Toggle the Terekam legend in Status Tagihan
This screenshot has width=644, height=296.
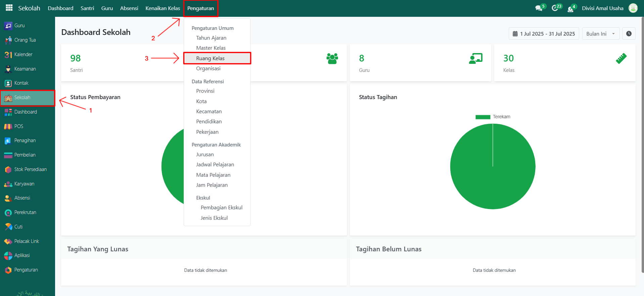pyautogui.click(x=493, y=117)
